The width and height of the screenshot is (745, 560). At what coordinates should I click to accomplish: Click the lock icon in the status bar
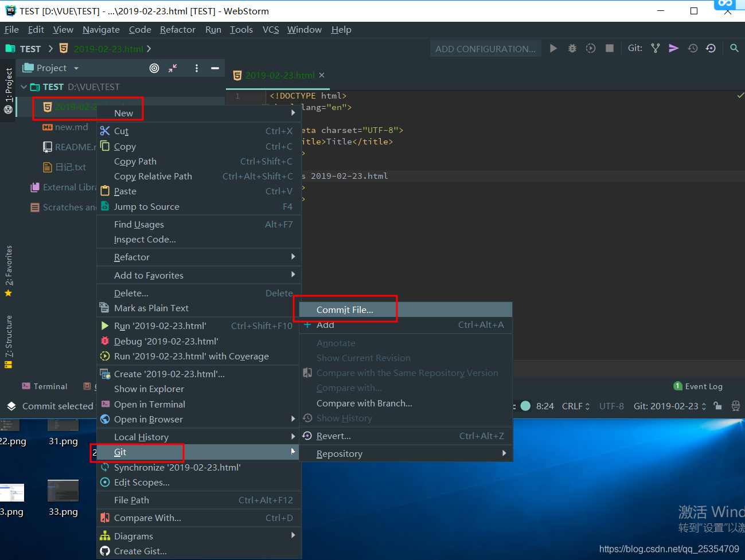[x=717, y=406]
